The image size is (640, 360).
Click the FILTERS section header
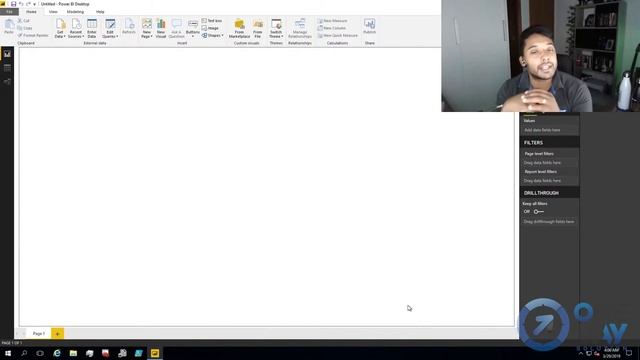pos(549,142)
